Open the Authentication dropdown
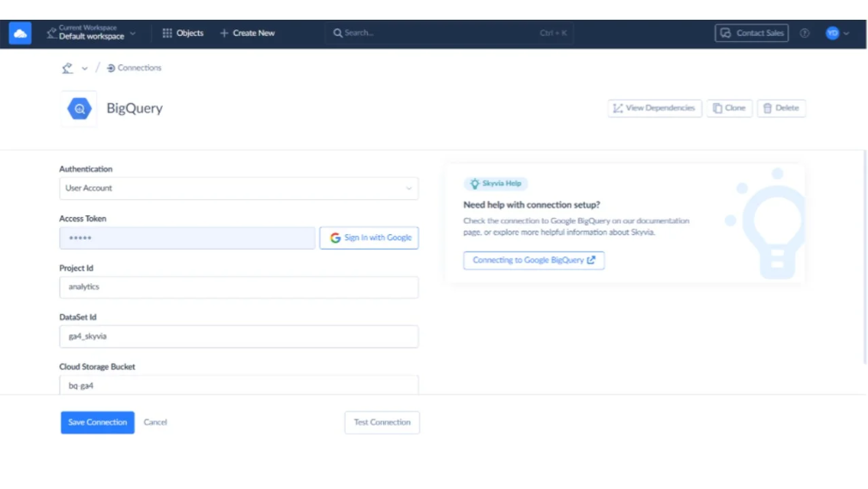The image size is (868, 489). coord(238,188)
